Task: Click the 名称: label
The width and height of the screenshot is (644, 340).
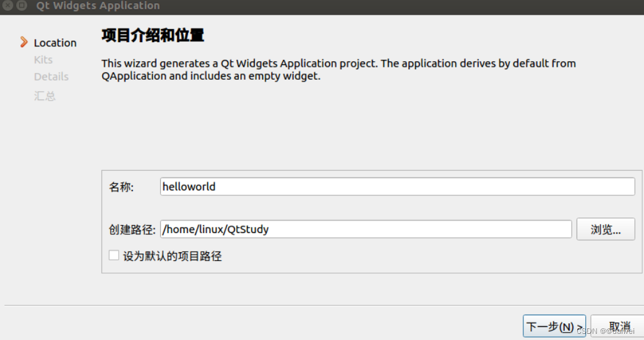Action: [121, 187]
